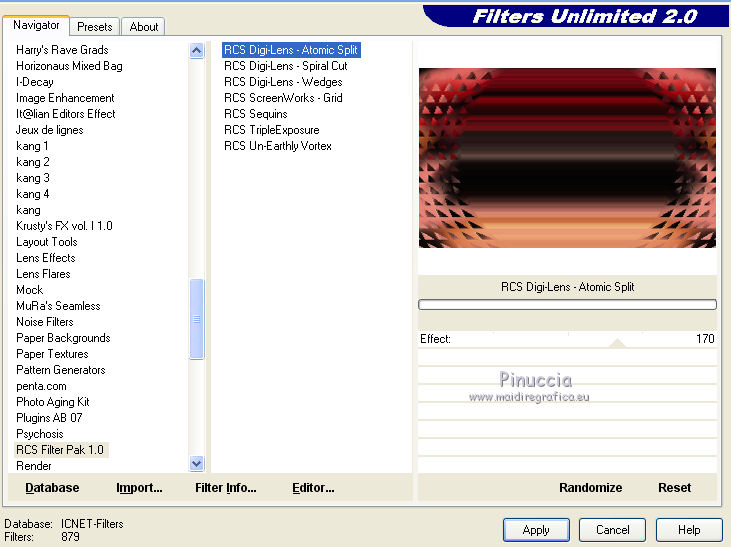731x547 pixels.
Task: Click the Database button
Action: 52,488
